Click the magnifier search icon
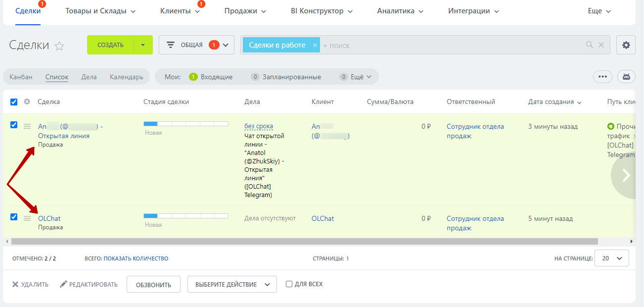 coord(589,45)
